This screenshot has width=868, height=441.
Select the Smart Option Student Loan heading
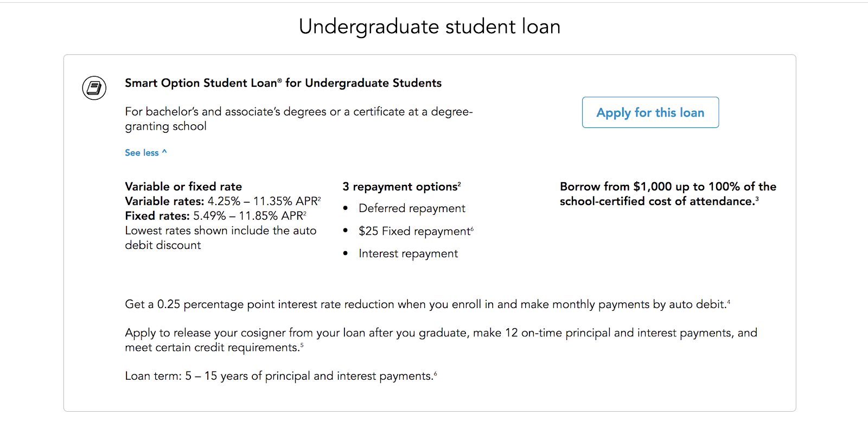click(283, 83)
